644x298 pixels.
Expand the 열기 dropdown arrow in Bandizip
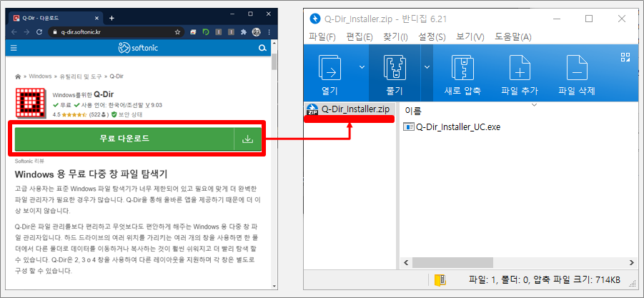point(362,67)
